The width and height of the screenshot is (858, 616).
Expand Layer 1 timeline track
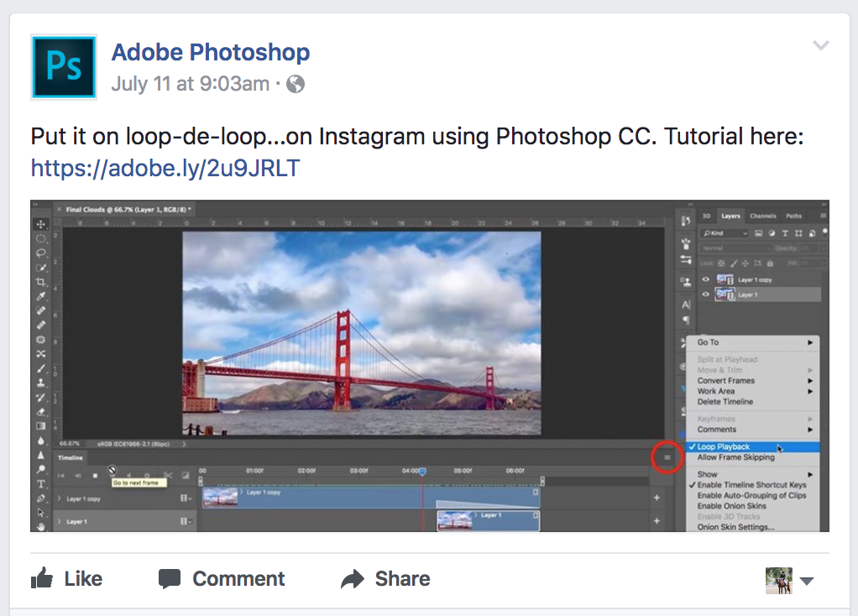[x=60, y=521]
